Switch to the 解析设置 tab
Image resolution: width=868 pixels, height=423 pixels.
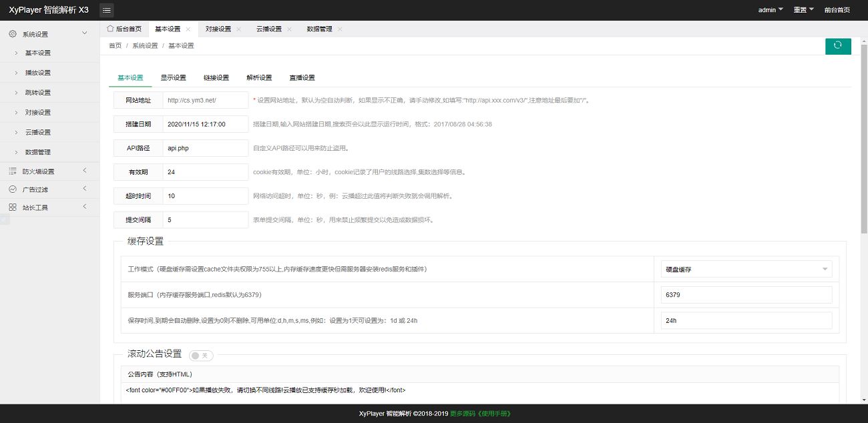[259, 78]
